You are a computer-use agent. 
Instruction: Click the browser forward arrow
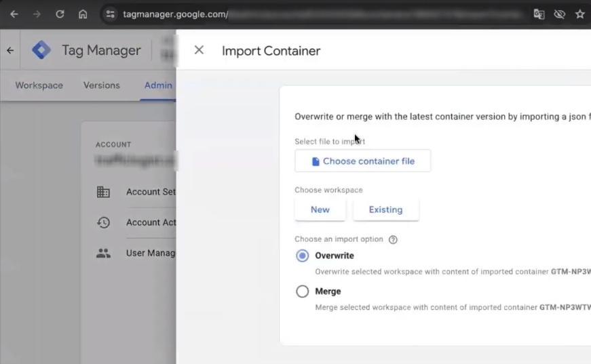coord(37,14)
